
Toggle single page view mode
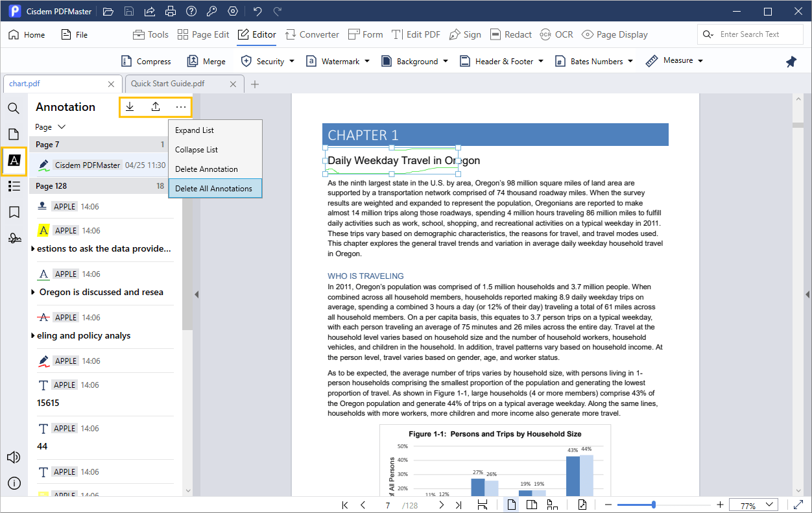[512, 505]
